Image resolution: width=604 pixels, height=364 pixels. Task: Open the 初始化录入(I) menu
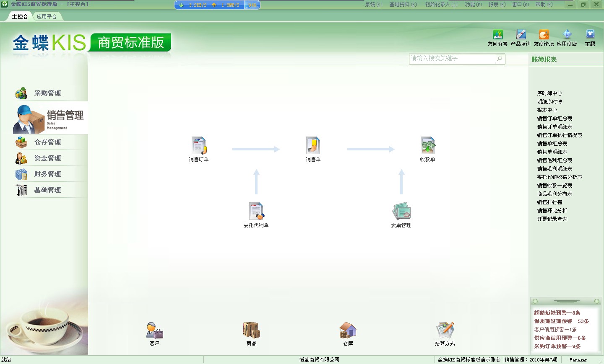pos(441,5)
